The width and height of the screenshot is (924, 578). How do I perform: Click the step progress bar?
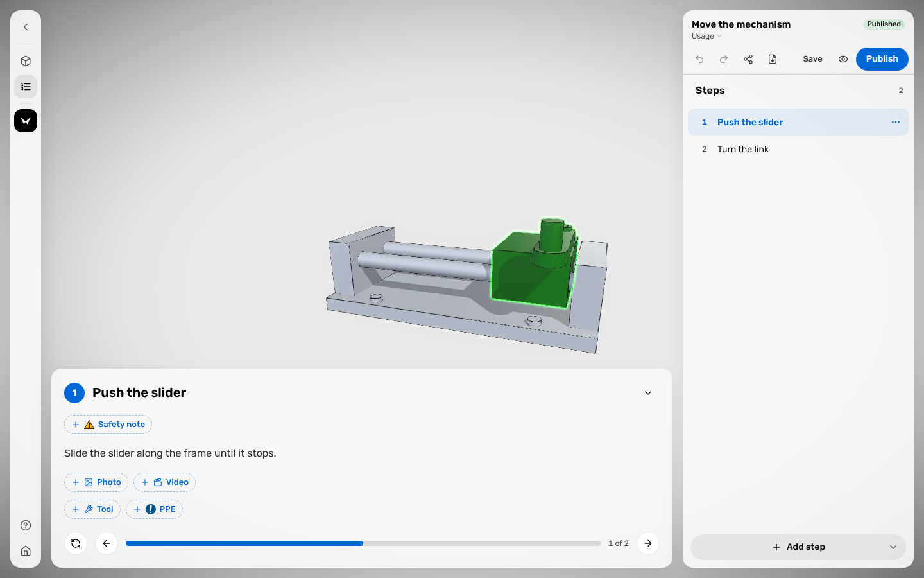363,543
